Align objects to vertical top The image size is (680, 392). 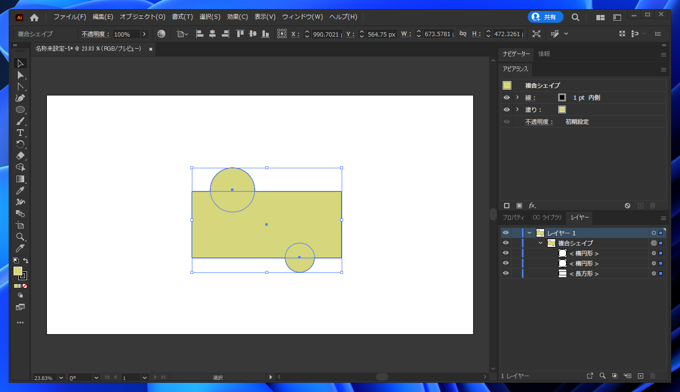tap(240, 34)
